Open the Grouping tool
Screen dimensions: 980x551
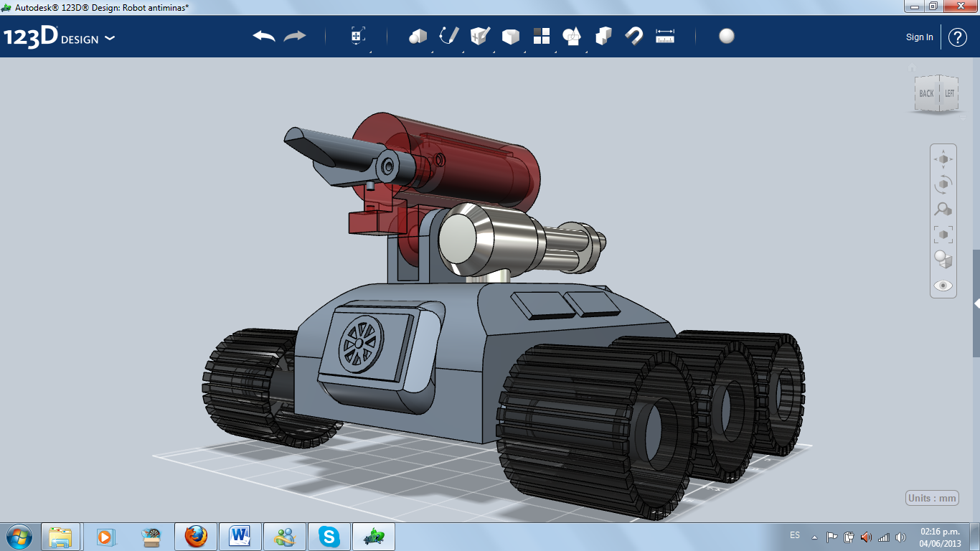coord(572,36)
